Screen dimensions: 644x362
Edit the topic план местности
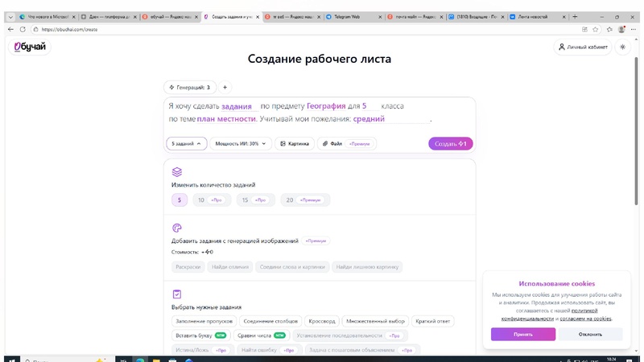pos(226,118)
